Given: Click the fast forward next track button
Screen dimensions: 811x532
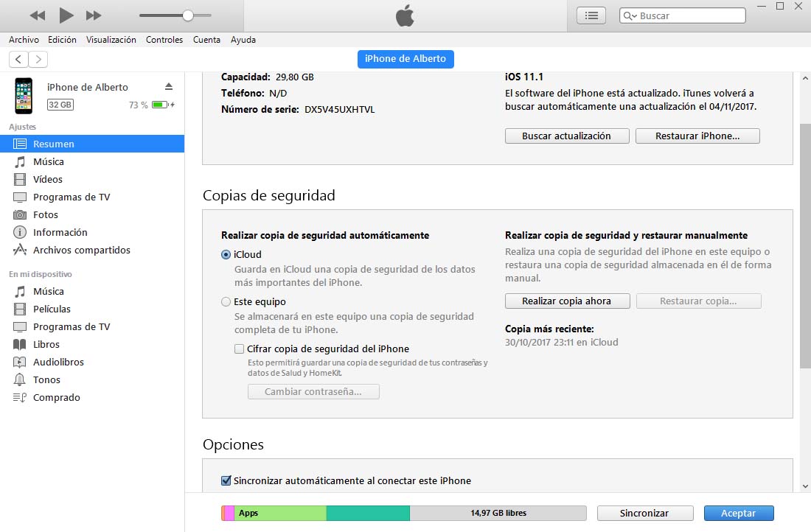Looking at the screenshot, I should pos(94,15).
